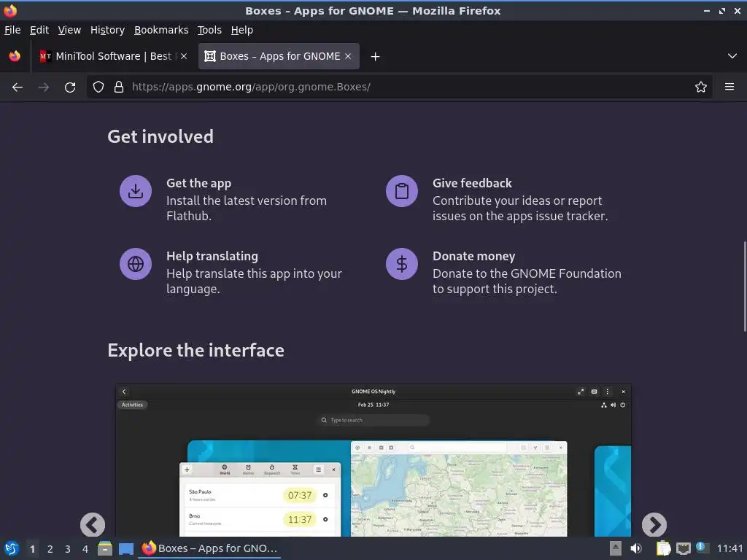Screen dimensions: 747x560
Task: Click the Firefox View icon in tab bar
Action: click(15, 56)
